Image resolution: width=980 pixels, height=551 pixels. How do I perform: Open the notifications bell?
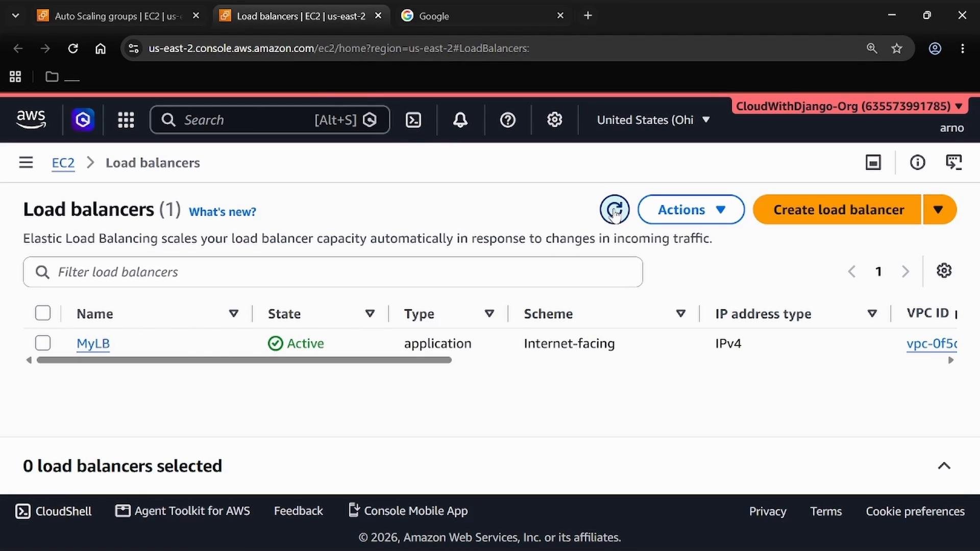point(460,120)
